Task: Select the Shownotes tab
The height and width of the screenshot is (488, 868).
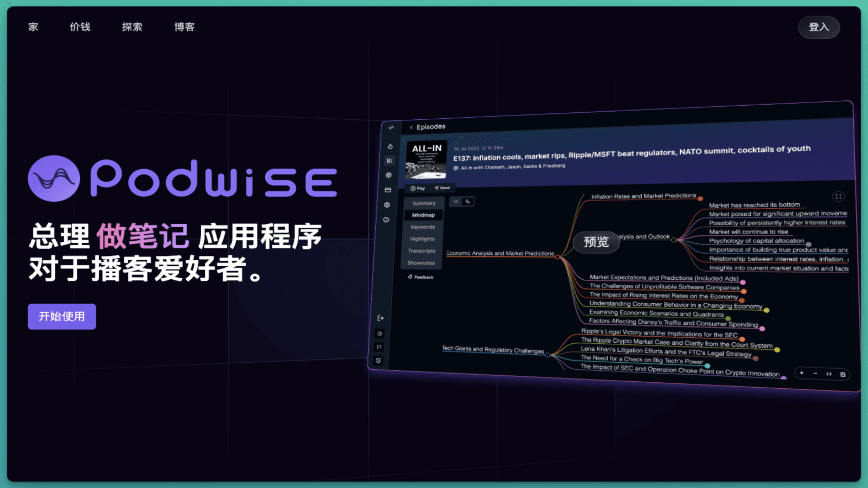Action: 421,263
